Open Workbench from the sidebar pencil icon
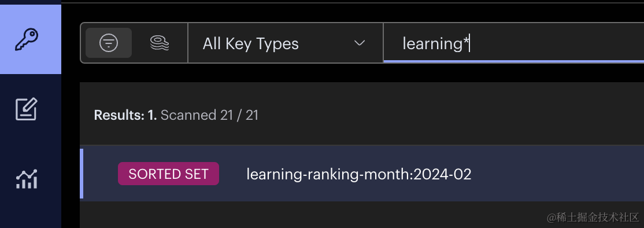 click(27, 109)
